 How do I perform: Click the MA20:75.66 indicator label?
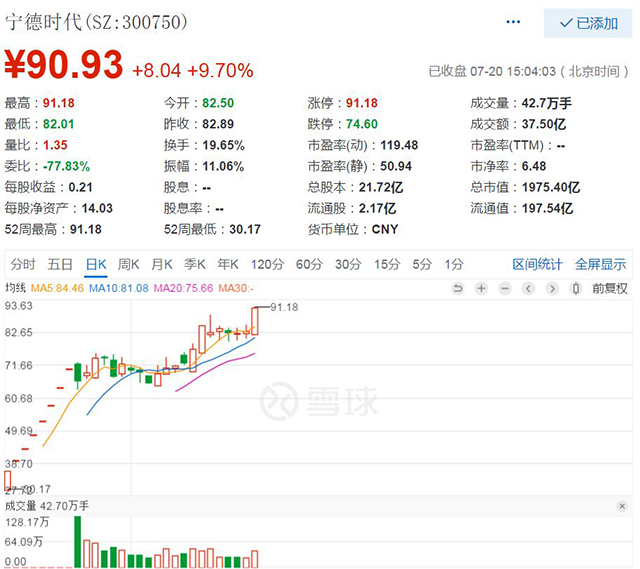click(183, 288)
